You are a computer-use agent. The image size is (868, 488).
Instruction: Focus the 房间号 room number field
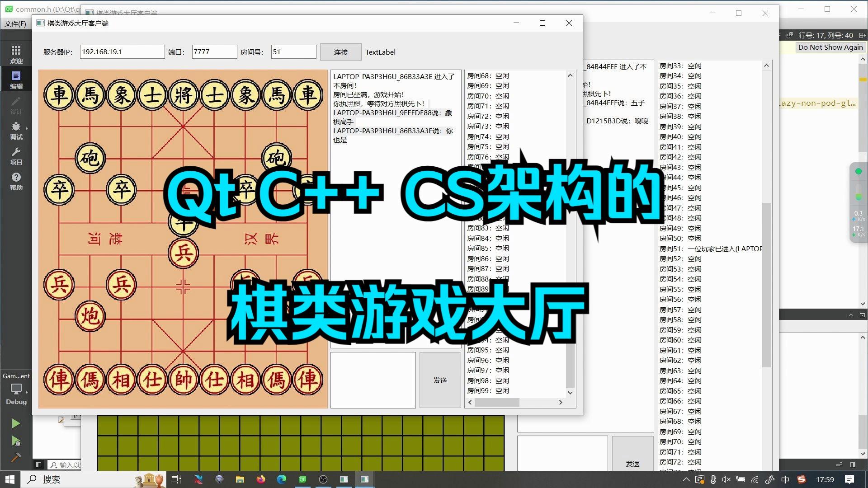pyautogui.click(x=293, y=52)
